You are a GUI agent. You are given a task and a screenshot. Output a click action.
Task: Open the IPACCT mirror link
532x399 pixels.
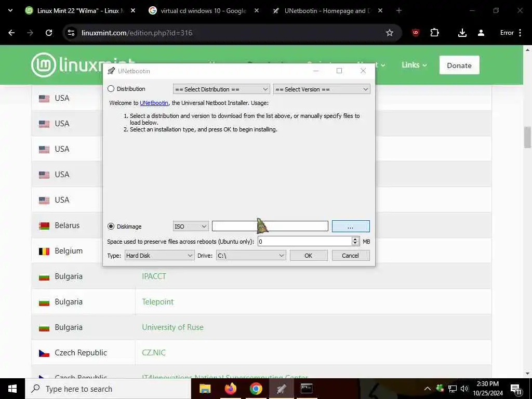point(154,276)
